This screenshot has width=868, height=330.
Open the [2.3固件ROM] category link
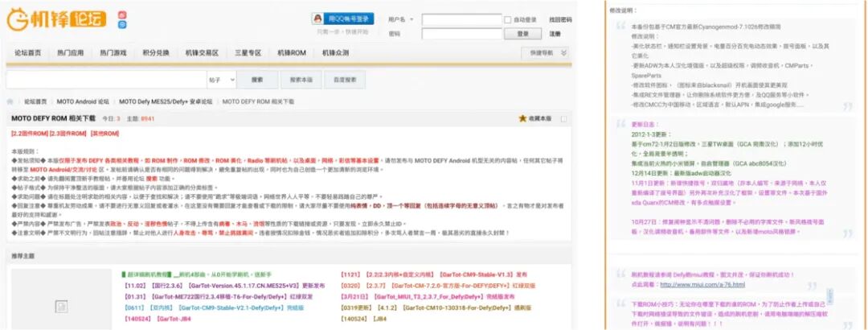point(67,134)
